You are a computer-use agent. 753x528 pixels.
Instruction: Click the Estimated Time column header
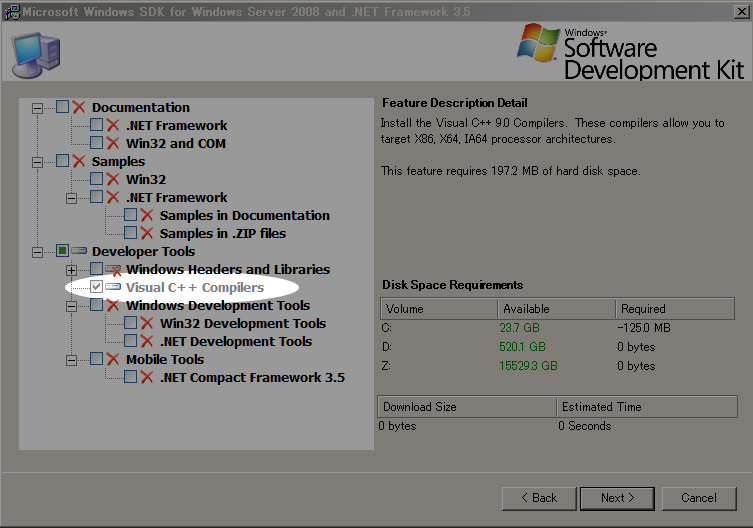647,407
